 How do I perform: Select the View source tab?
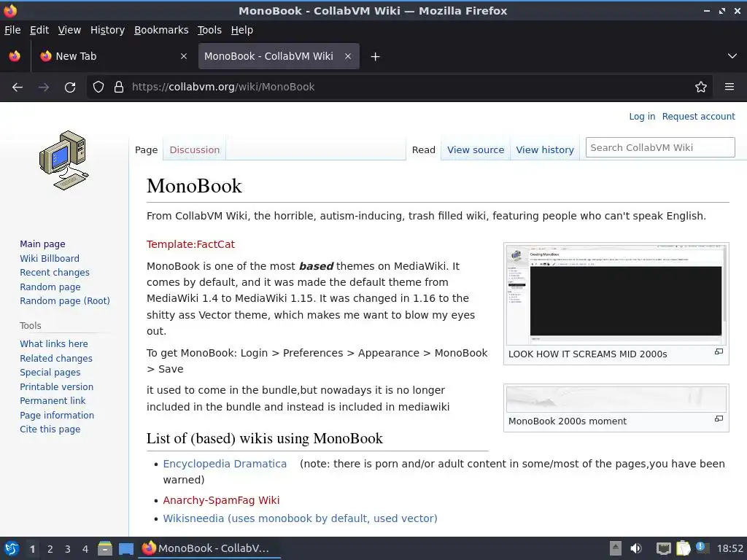coord(476,149)
